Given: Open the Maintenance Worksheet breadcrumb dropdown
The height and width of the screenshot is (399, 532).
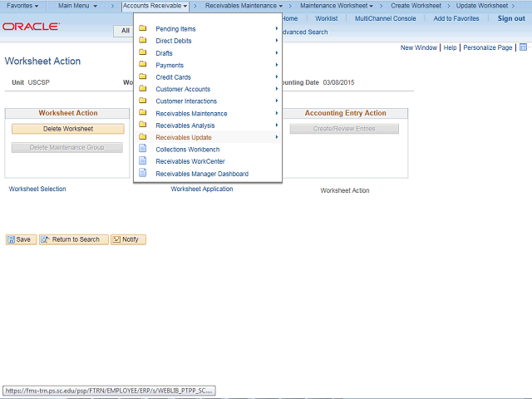Looking at the screenshot, I should pyautogui.click(x=336, y=6).
